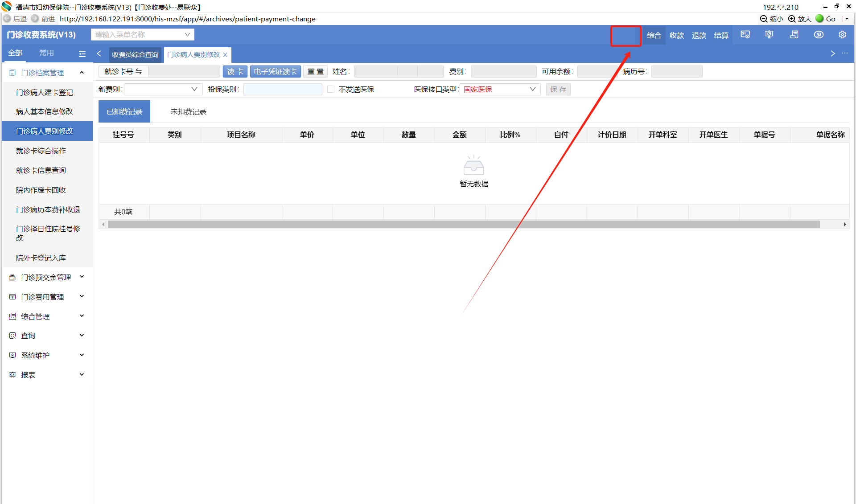The image size is (856, 504).
Task: Open the 新费别 dropdown
Action: coord(163,89)
